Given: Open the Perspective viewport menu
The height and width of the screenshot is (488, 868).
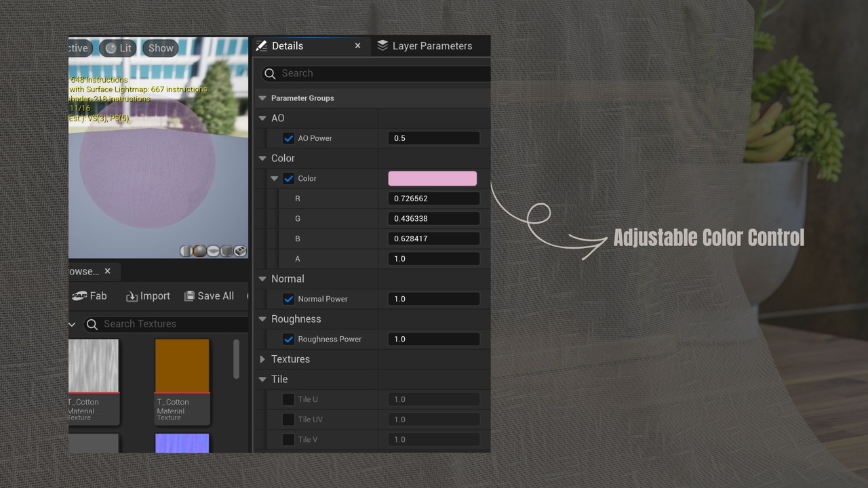Looking at the screenshot, I should pyautogui.click(x=79, y=48).
